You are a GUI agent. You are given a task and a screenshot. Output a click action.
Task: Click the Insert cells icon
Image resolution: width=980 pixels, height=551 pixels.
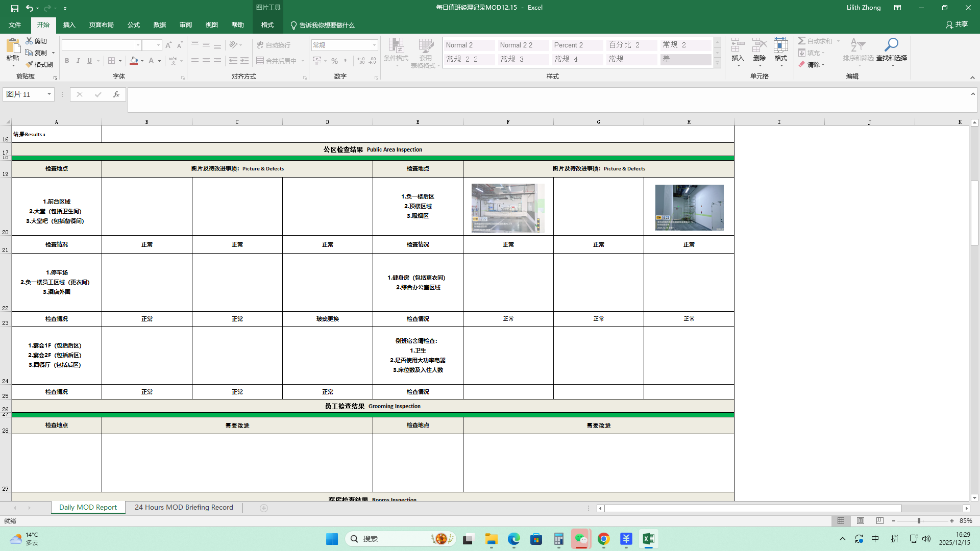738,45
